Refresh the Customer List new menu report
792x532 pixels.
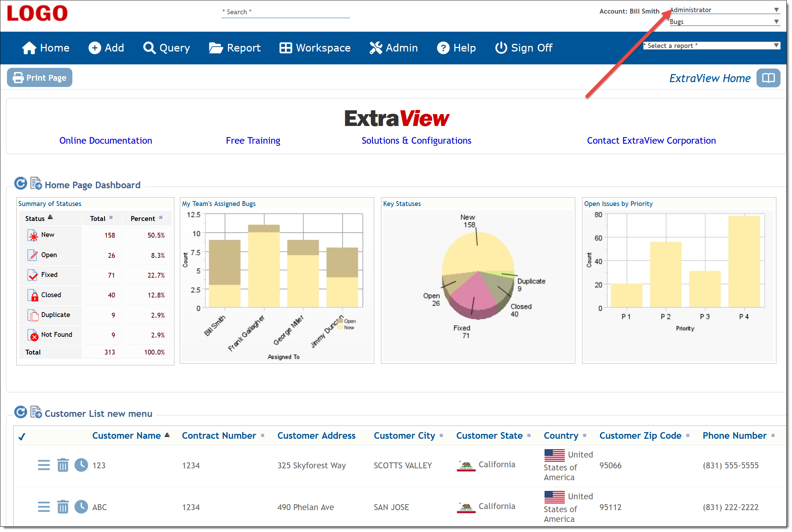coord(21,412)
